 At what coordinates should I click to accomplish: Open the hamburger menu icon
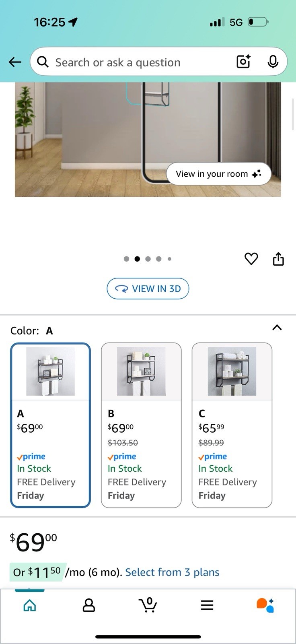click(x=207, y=605)
